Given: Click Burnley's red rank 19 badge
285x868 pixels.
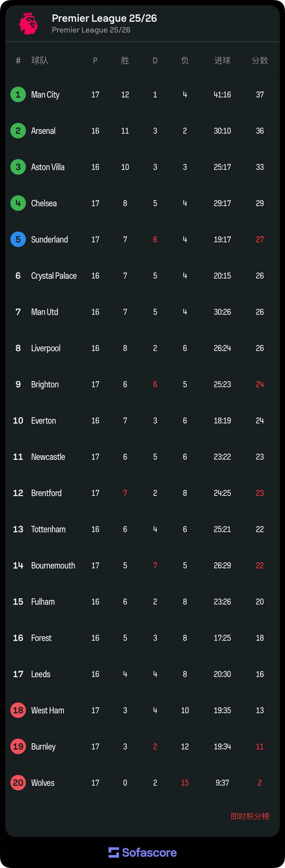Looking at the screenshot, I should (18, 746).
